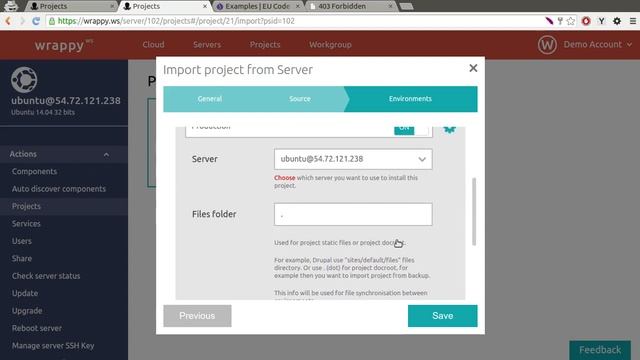Image resolution: width=640 pixels, height=360 pixels.
Task: Click the Previous button
Action: pos(197,316)
